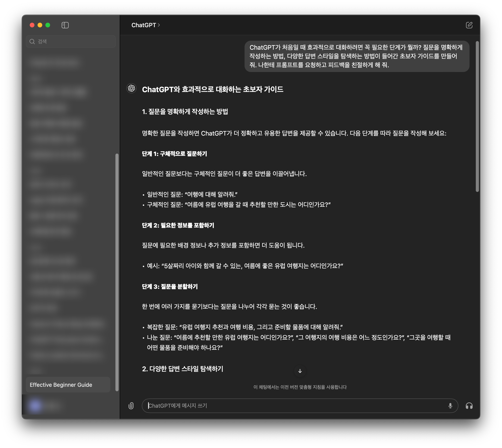The width and height of the screenshot is (502, 448).
Task: Click the search magnifier icon
Action: [32, 41]
